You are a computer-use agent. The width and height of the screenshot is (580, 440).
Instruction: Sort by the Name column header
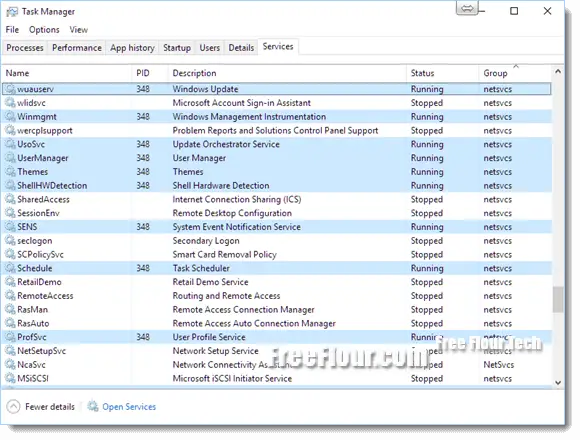(x=67, y=73)
